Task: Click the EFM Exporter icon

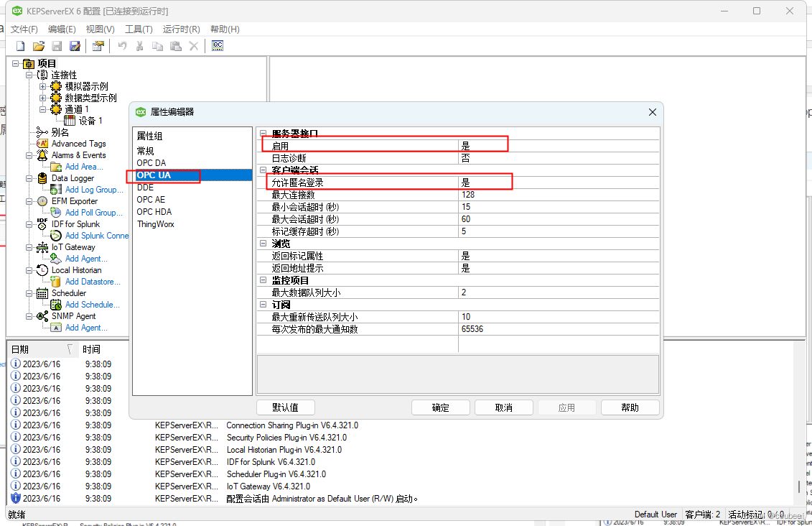Action: [42, 201]
